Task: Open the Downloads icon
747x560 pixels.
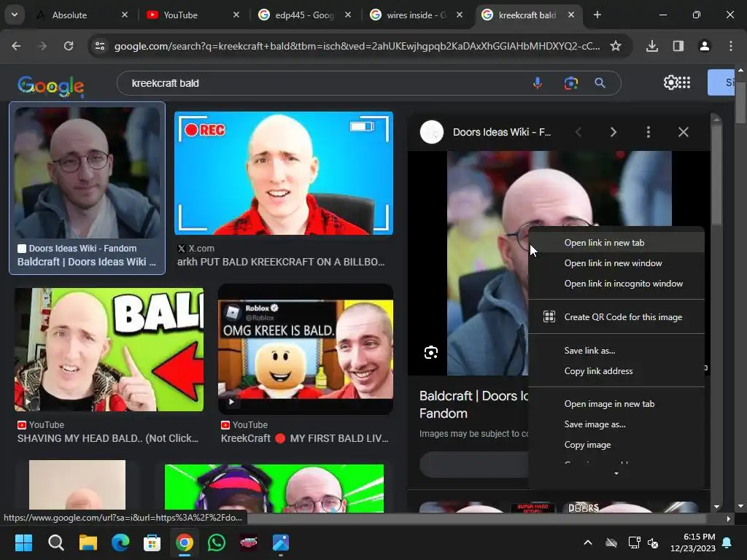Action: tap(652, 46)
